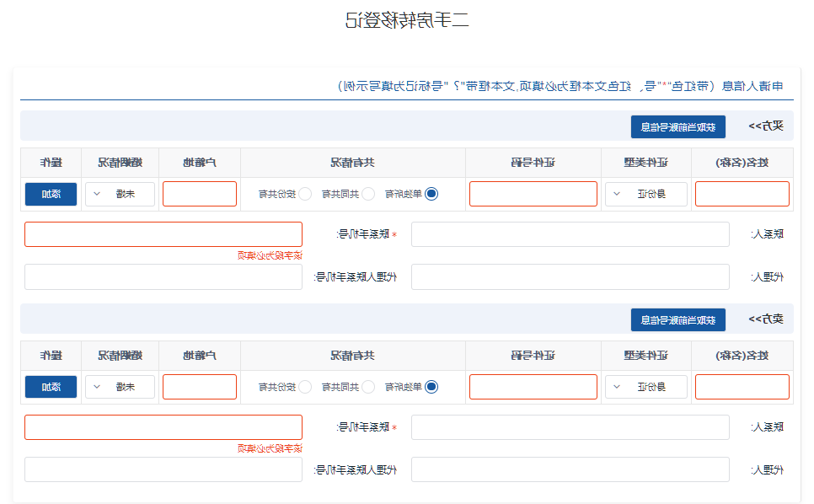The width and height of the screenshot is (814, 504).
Task: Click the 该字段为必填项 error under 买方 phone
Action: pos(270,255)
